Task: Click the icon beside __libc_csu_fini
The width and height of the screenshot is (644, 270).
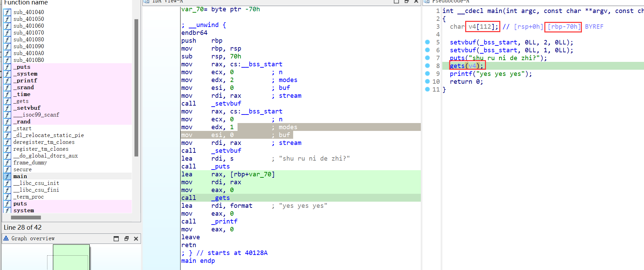Action: coord(8,190)
